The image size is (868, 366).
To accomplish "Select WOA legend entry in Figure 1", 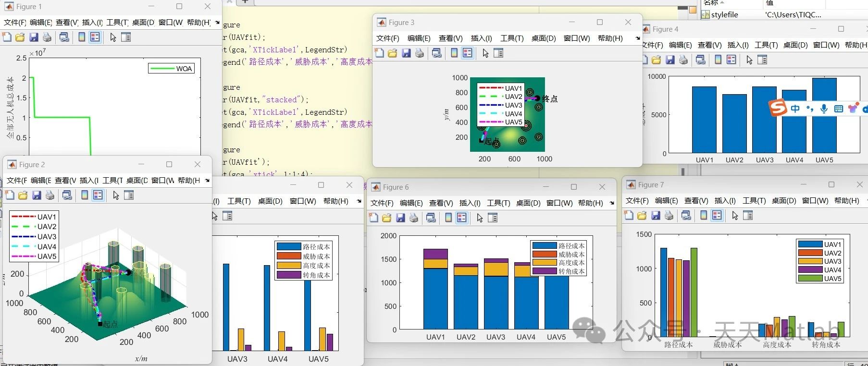I will coord(171,69).
